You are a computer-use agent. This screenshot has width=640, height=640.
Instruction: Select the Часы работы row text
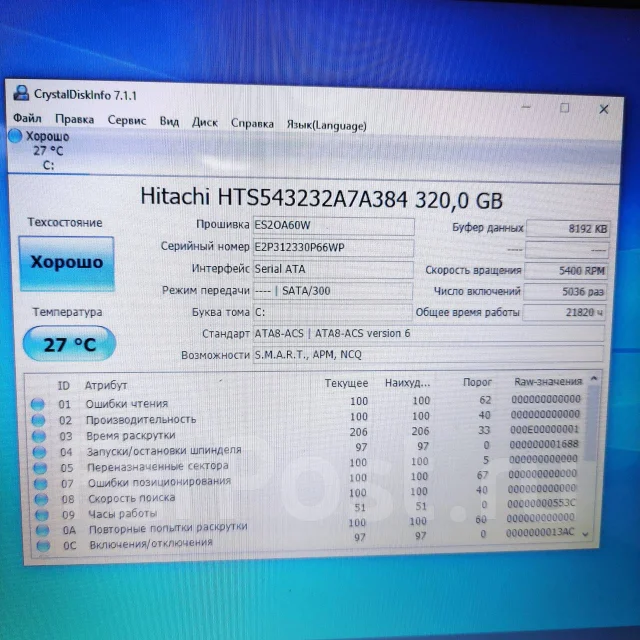[x=123, y=514]
